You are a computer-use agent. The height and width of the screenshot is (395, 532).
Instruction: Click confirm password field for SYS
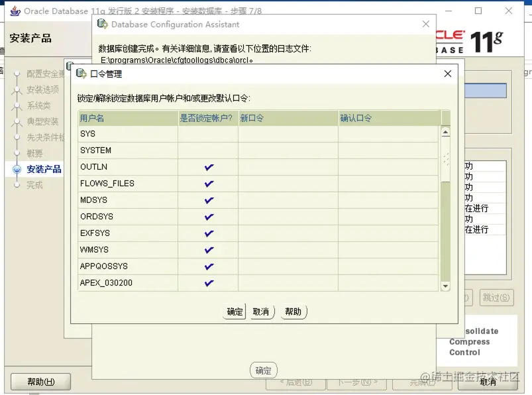point(388,134)
